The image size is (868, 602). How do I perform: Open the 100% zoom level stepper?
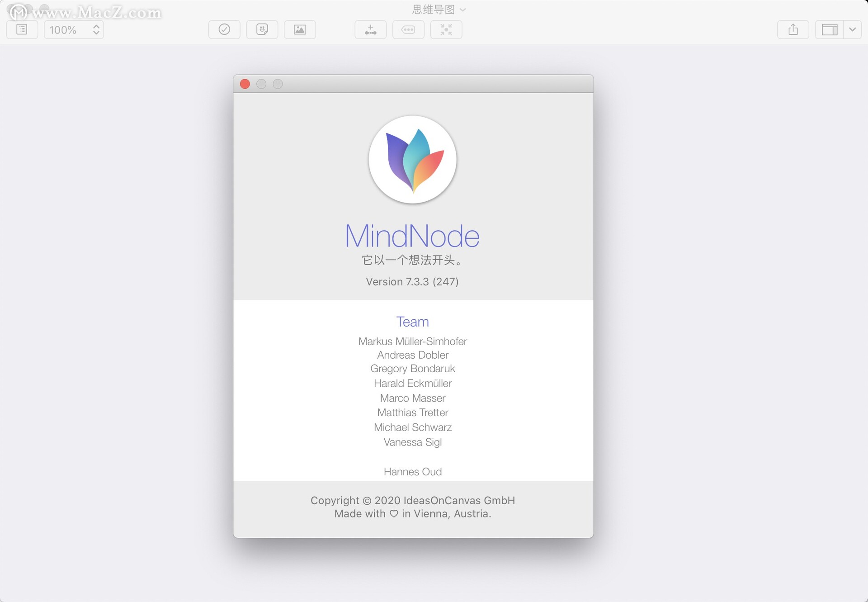(x=74, y=30)
